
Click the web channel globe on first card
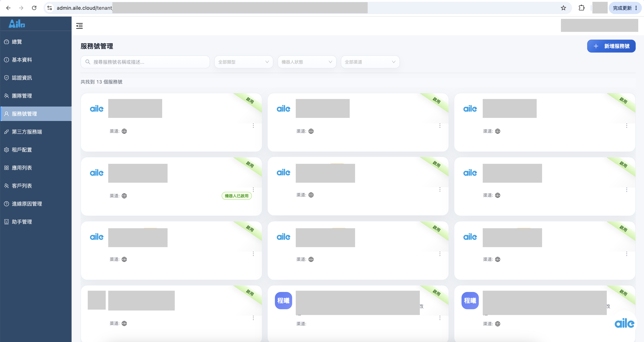(x=124, y=131)
